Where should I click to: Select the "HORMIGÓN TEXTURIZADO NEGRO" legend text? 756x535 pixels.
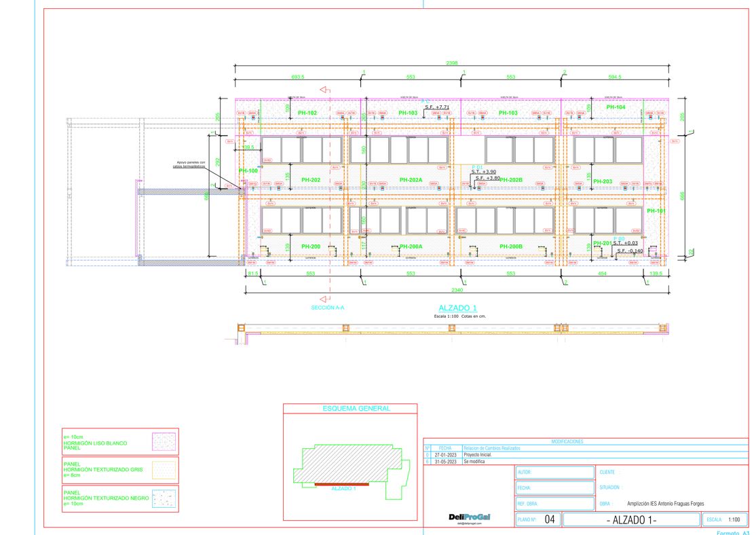[x=106, y=498]
